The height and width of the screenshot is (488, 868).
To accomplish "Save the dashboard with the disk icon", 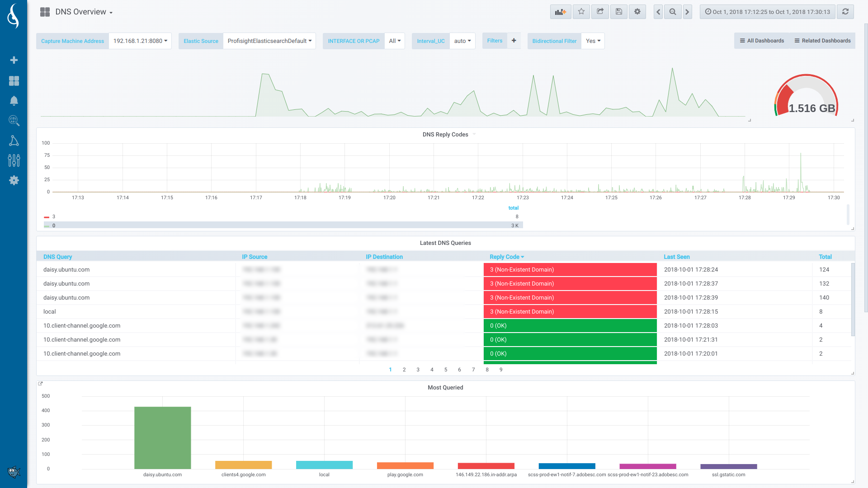I will [618, 12].
